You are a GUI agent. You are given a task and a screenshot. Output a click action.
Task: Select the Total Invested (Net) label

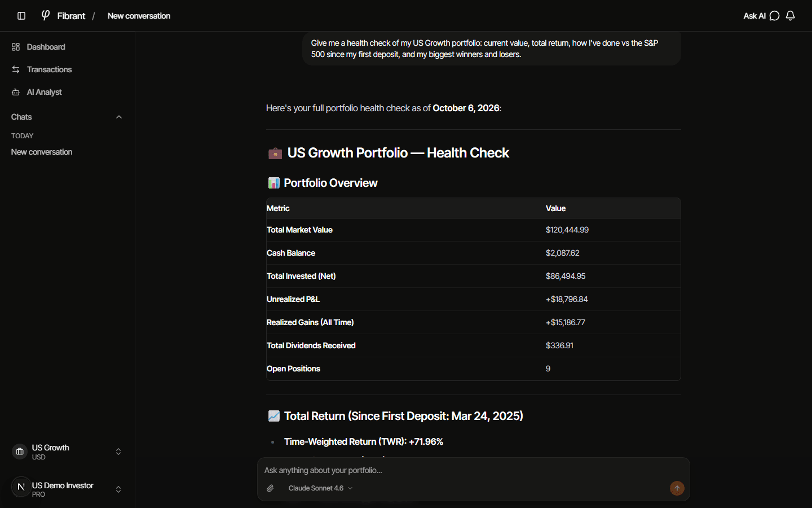click(301, 276)
